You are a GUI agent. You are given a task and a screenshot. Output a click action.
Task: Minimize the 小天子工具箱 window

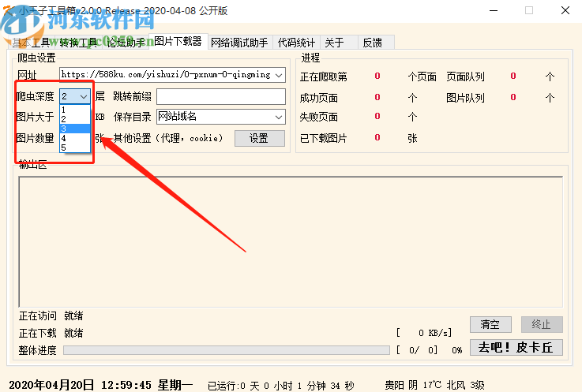point(494,10)
